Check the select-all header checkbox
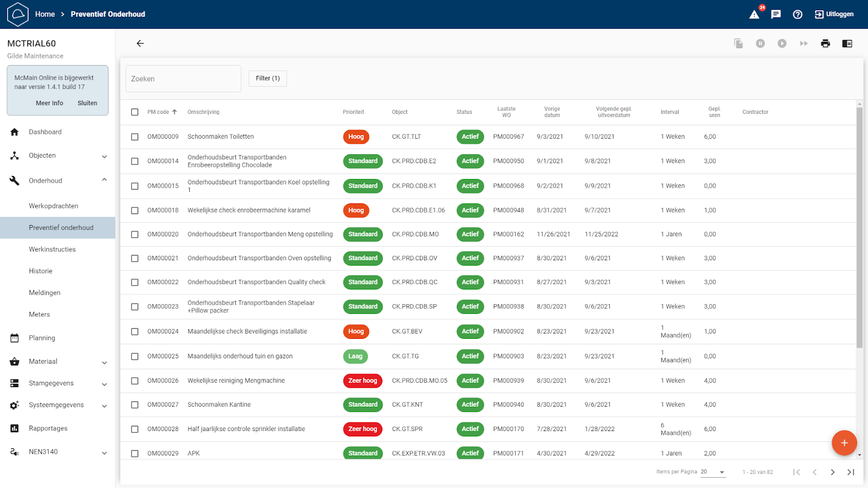The height and width of the screenshot is (488, 868). point(135,112)
